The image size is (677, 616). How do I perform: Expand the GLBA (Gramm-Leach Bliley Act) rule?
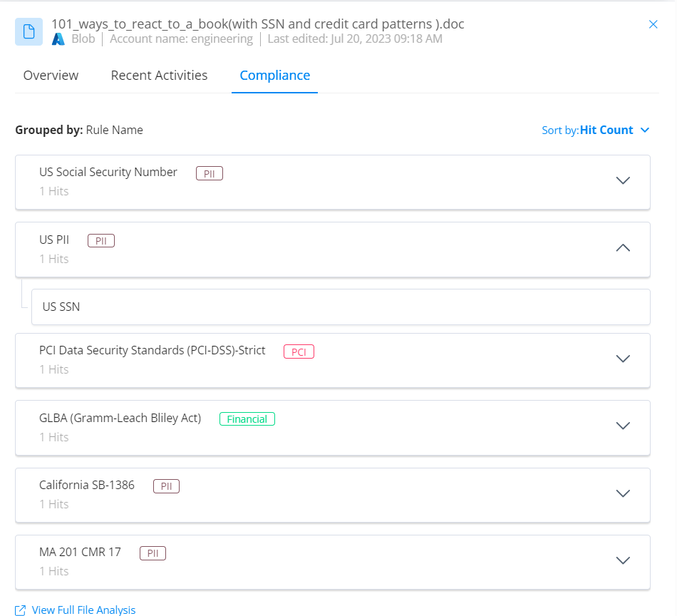pos(623,426)
